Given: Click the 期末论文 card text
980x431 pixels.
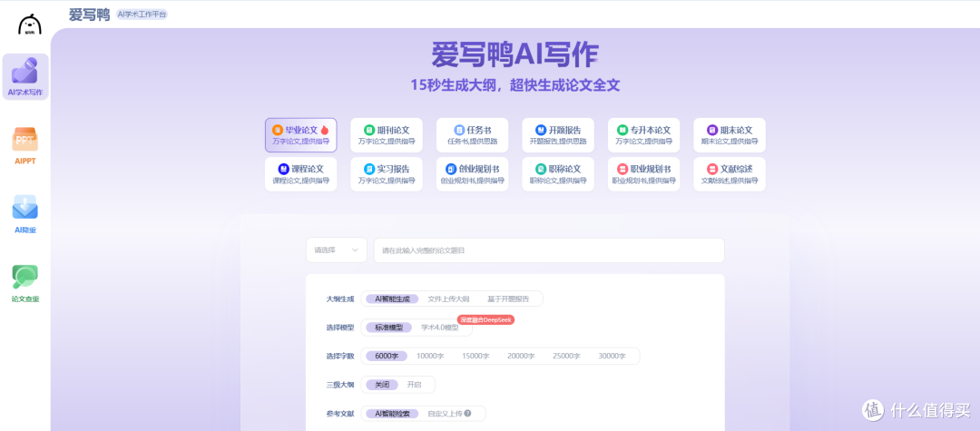Looking at the screenshot, I should click(736, 130).
